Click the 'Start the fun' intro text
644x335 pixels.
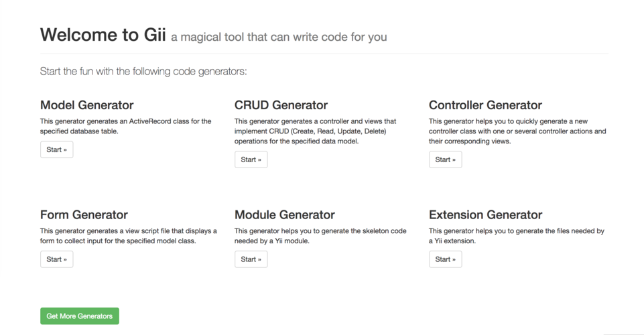[x=143, y=71]
